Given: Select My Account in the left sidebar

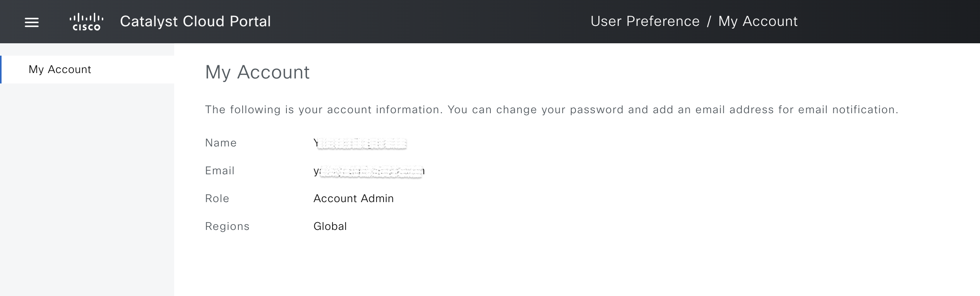Looking at the screenshot, I should click(x=60, y=70).
